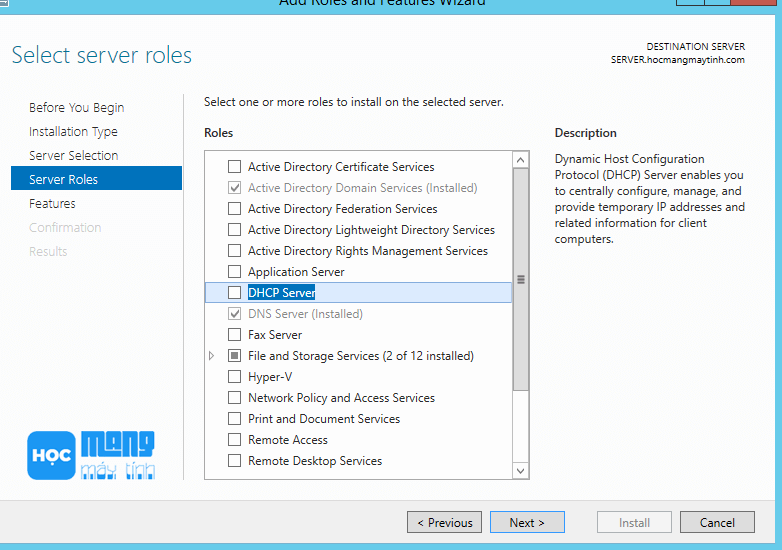Select the DHCP Server row label
The image size is (782, 550).
point(281,293)
